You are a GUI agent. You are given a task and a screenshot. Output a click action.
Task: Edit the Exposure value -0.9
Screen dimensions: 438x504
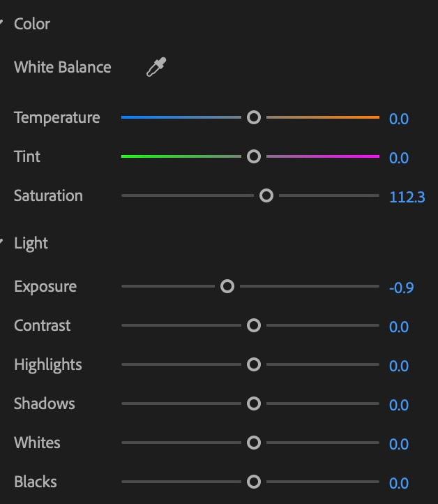pyautogui.click(x=401, y=288)
